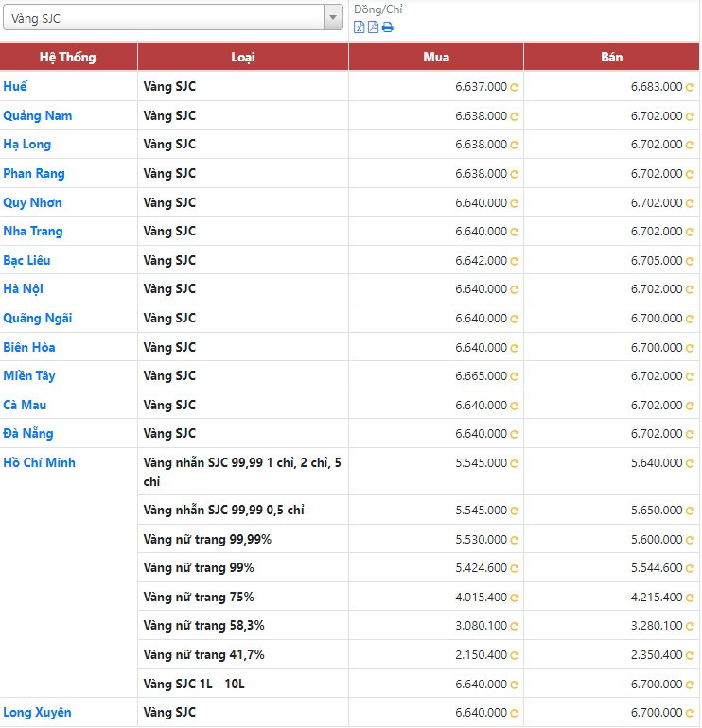Visit the Bạc Liêu link
Screen dimensions: 702x728
point(26,260)
